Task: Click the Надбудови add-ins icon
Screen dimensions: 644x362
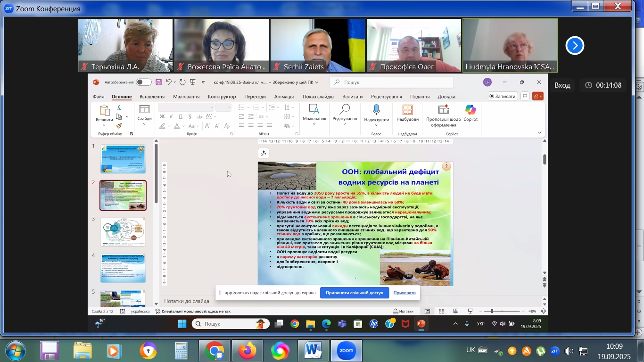Action: click(x=407, y=113)
